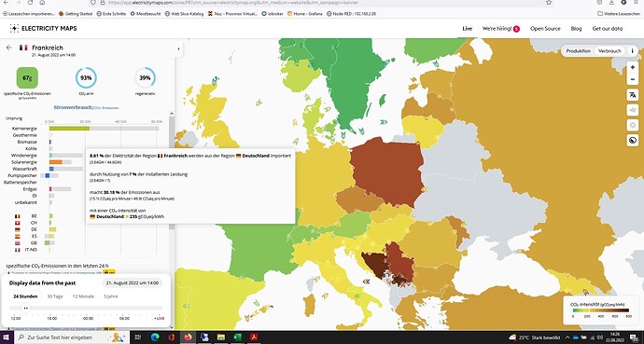
Task: Open the Get our data link
Action: coord(608,29)
